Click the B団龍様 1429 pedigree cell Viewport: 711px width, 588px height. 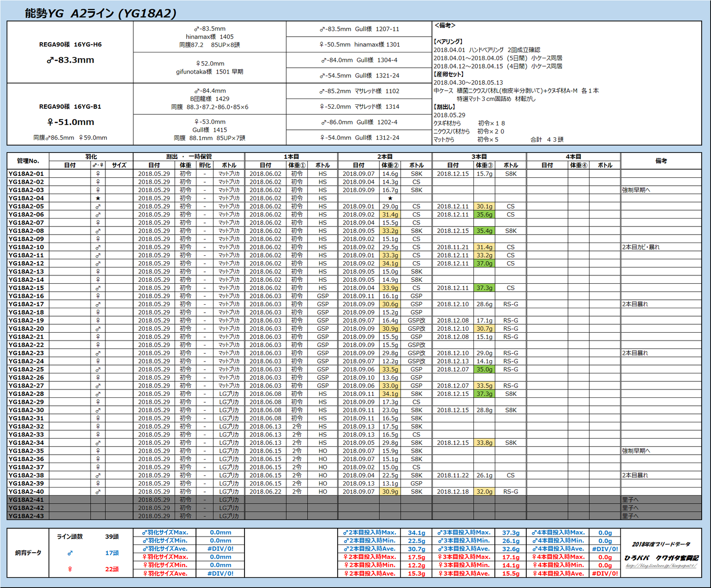[x=210, y=98]
